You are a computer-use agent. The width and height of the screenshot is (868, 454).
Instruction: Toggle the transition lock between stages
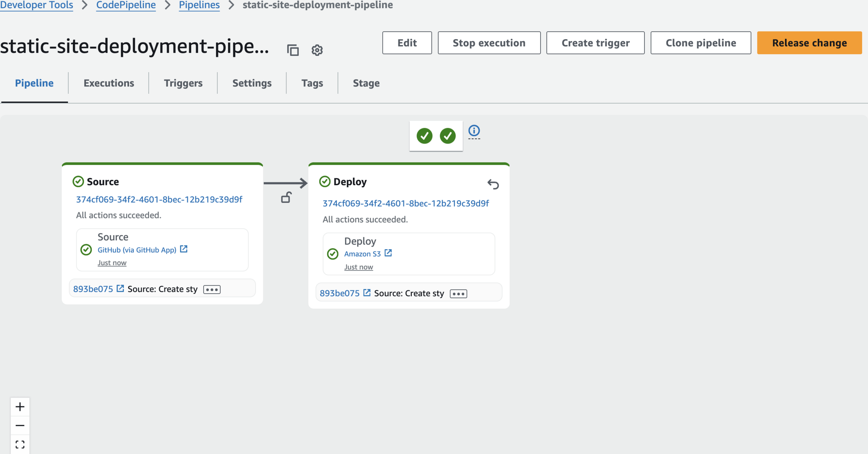coord(286,197)
